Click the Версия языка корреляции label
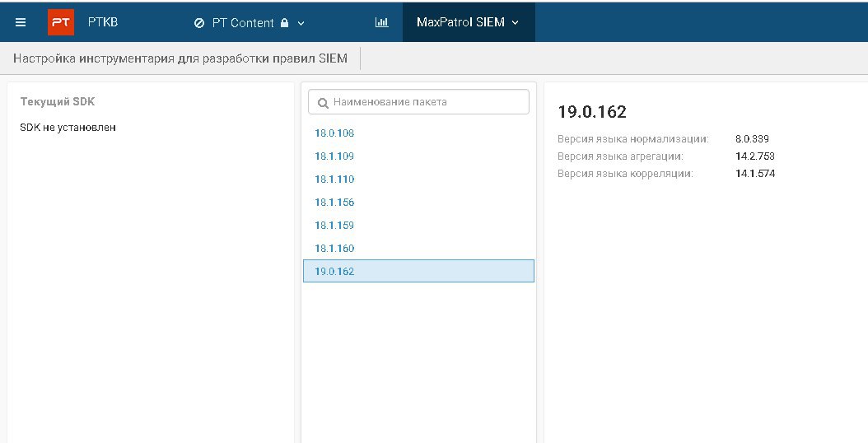The image size is (868, 443). coord(625,173)
